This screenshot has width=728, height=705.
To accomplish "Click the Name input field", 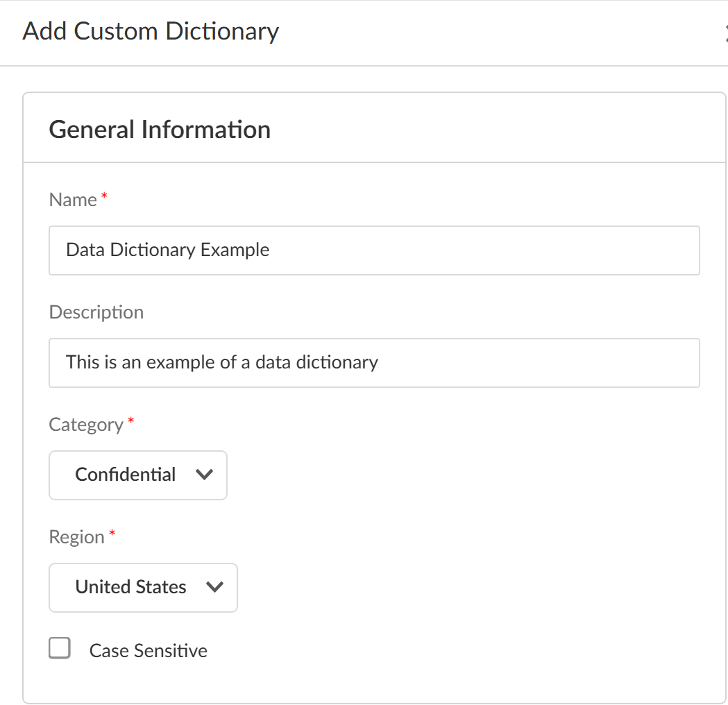I will (373, 250).
